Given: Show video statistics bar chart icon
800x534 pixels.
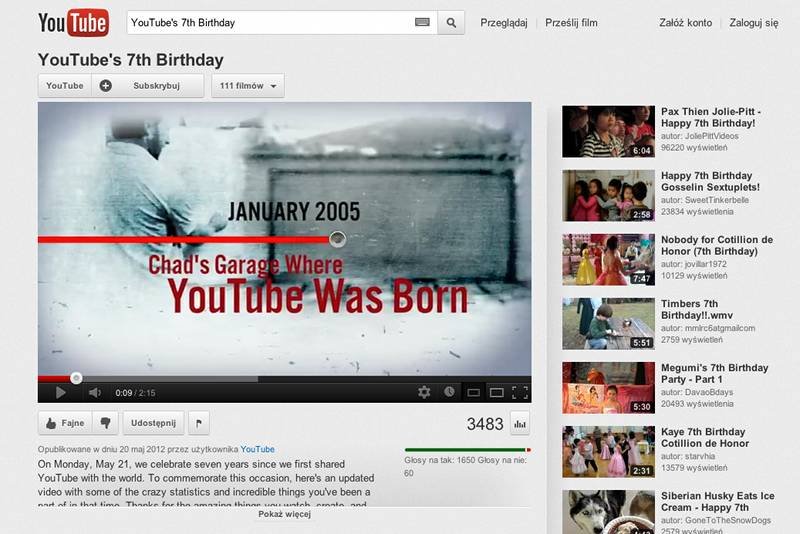Looking at the screenshot, I should pyautogui.click(x=520, y=423).
